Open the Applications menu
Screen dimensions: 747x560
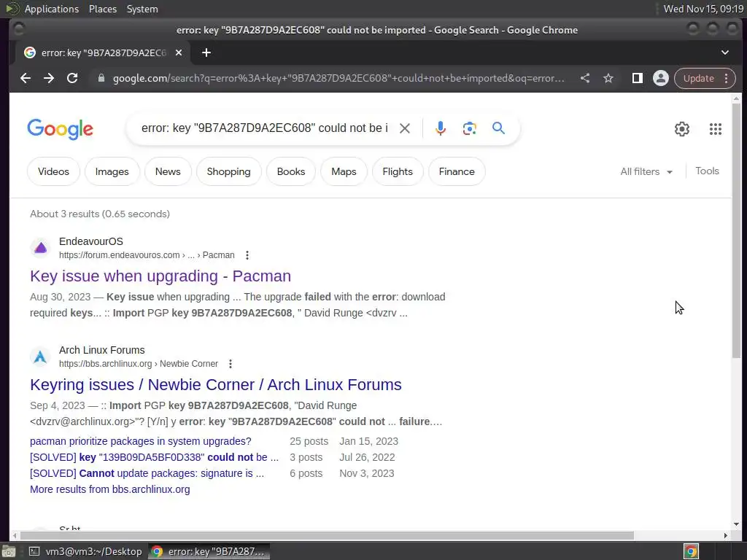pyautogui.click(x=52, y=9)
